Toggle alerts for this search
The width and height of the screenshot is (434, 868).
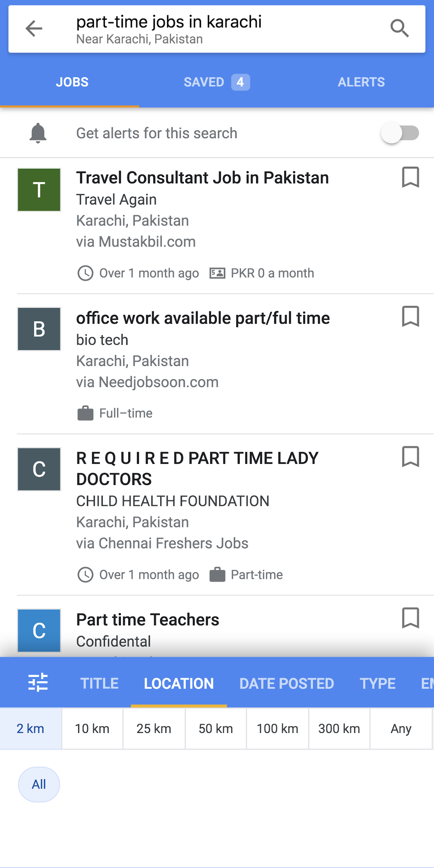[400, 133]
